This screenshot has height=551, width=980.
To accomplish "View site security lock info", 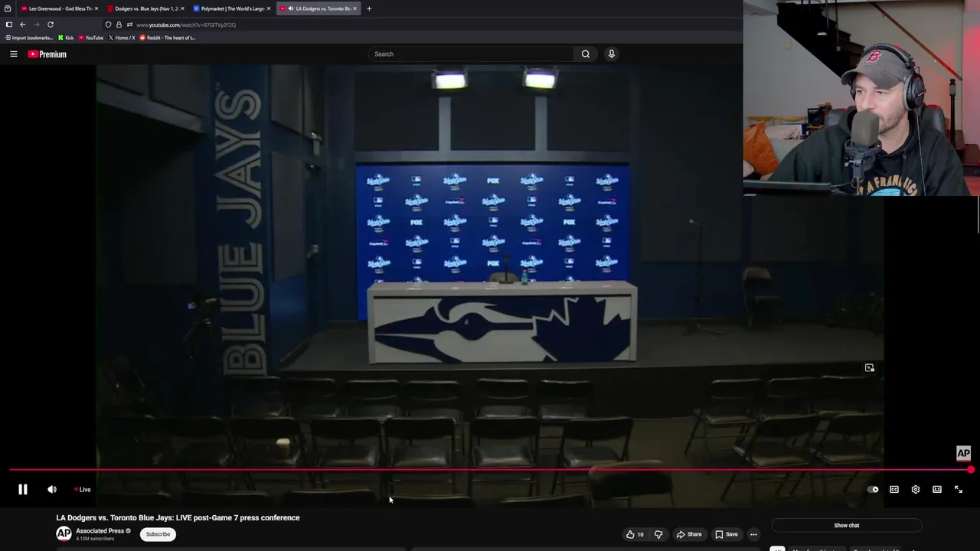I will [119, 24].
